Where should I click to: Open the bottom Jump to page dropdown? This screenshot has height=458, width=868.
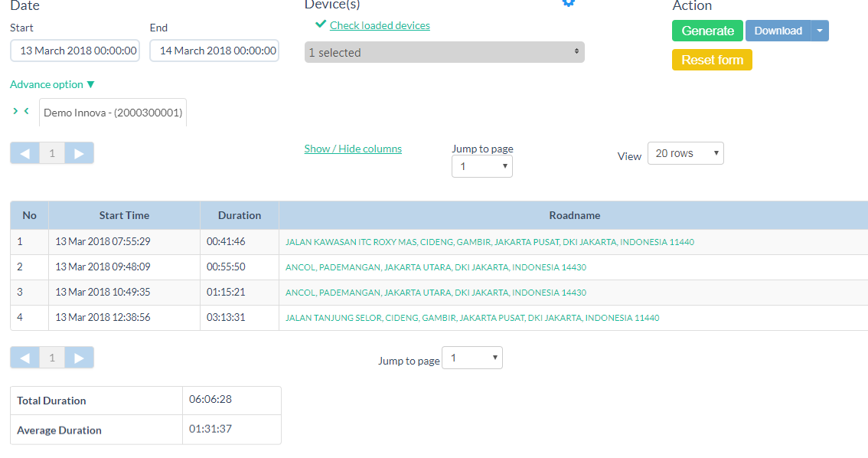(x=474, y=358)
